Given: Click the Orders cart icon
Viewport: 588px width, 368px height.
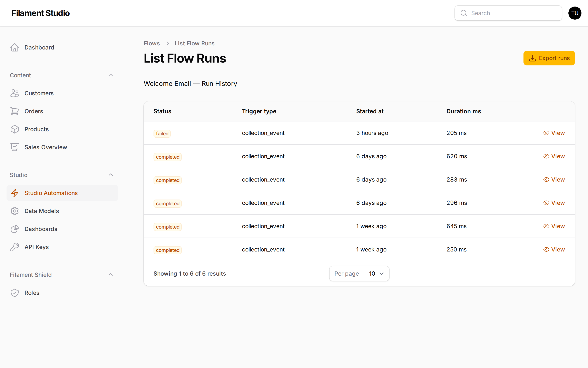Looking at the screenshot, I should click(x=14, y=111).
